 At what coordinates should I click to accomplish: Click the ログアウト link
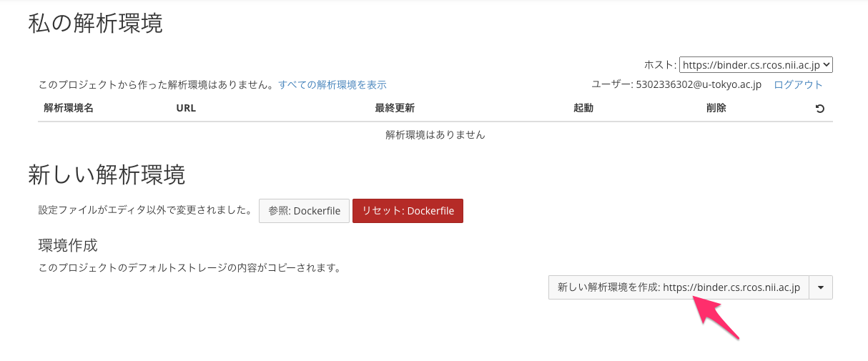point(798,84)
